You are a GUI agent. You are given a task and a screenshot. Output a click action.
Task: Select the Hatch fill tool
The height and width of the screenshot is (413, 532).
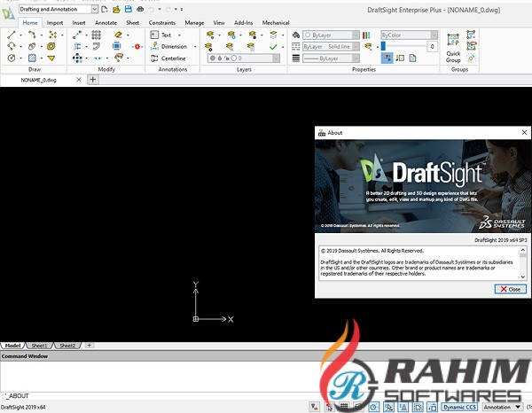click(x=32, y=58)
